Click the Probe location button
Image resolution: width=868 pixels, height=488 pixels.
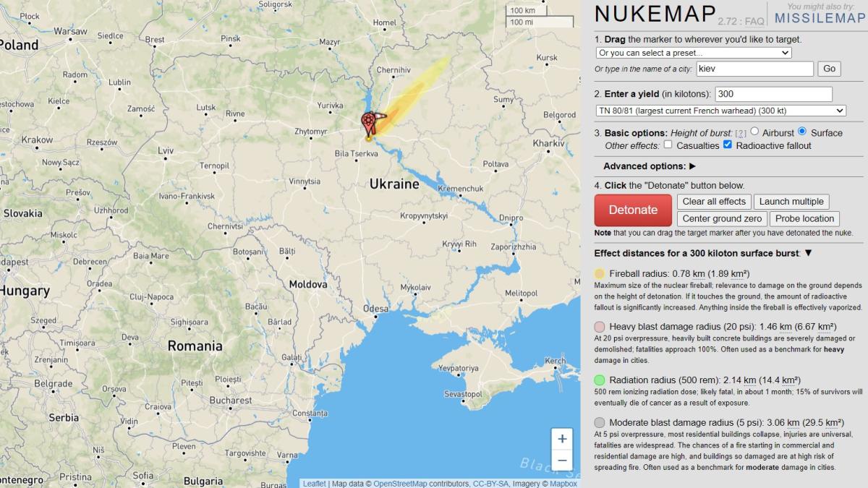tap(804, 218)
